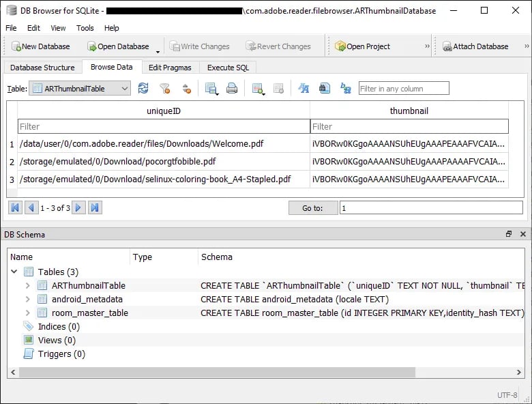Go to the next page of records
The image size is (532, 404).
78,207
